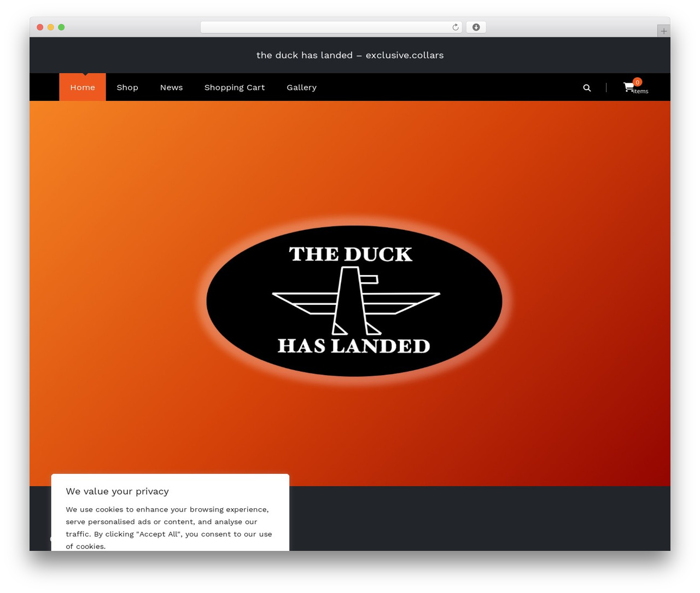Viewport: 700px width, 593px height.
Task: Open the Shopping Cart menu item
Action: click(x=235, y=87)
